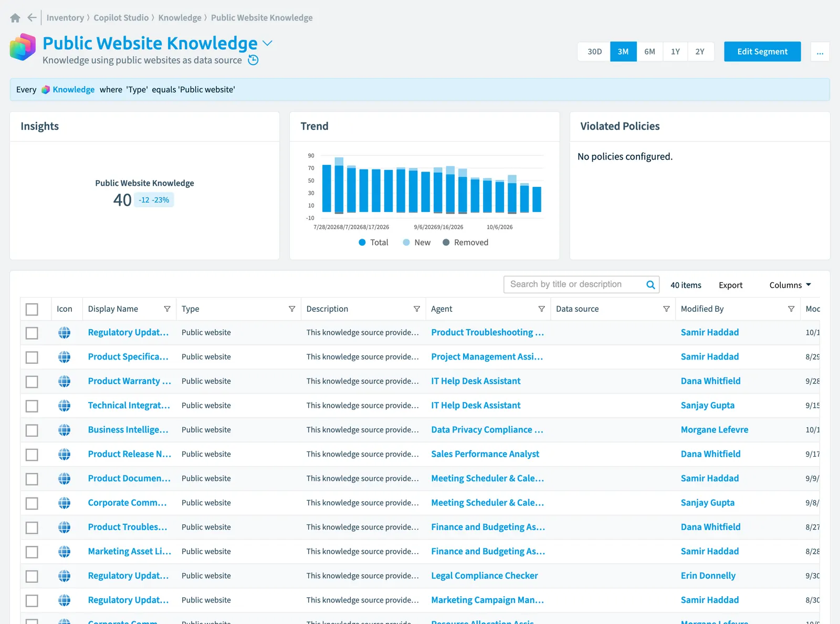Check the Technical Integrat… row checkbox
The height and width of the screenshot is (624, 840).
pyautogui.click(x=32, y=406)
